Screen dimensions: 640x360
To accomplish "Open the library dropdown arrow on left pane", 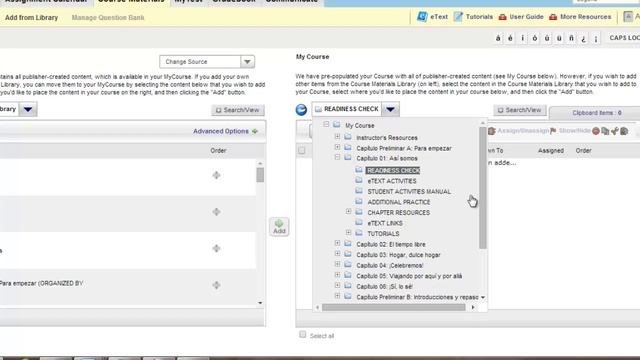I will tap(28, 109).
